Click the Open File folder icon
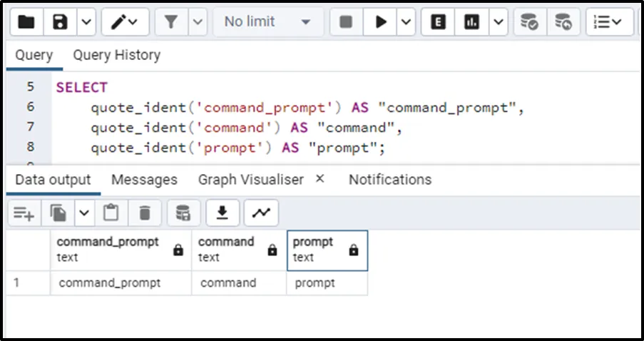Image resolution: width=644 pixels, height=341 pixels. pyautogui.click(x=26, y=22)
